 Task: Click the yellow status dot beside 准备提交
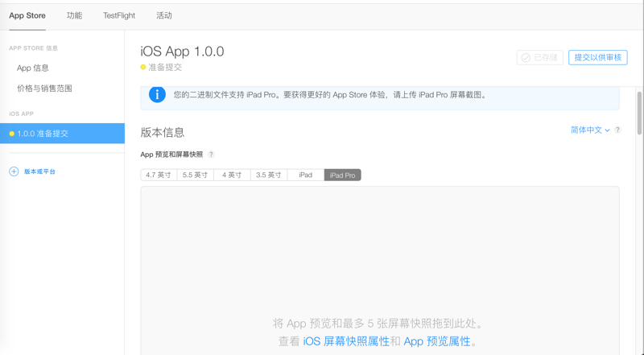pos(143,67)
